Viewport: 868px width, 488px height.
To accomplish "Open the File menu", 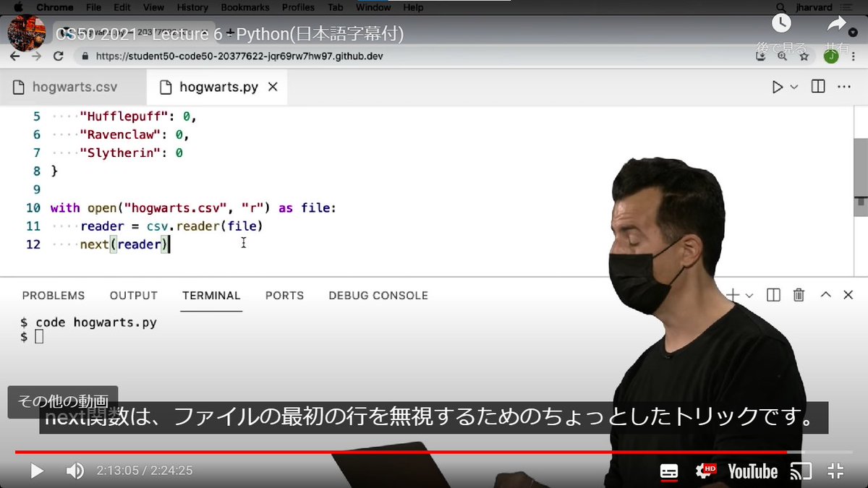I will pos(93,7).
